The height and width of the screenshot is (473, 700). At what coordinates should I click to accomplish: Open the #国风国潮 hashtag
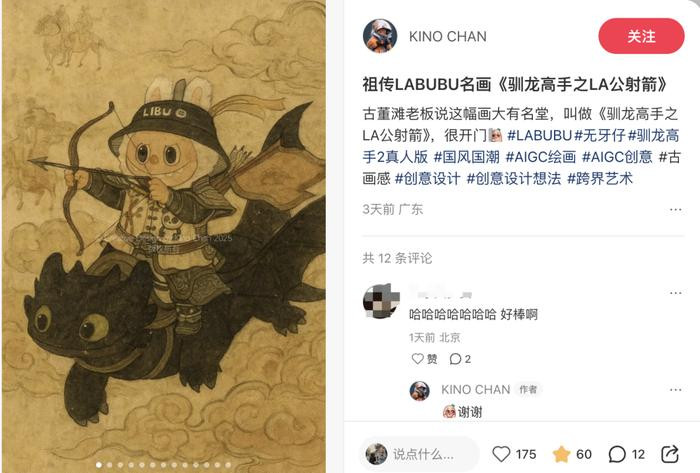[x=467, y=157]
